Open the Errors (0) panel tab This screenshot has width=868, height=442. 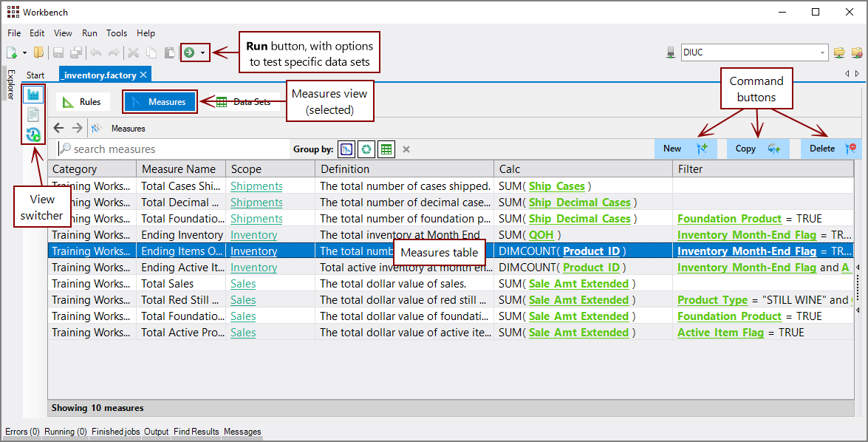pos(22,432)
